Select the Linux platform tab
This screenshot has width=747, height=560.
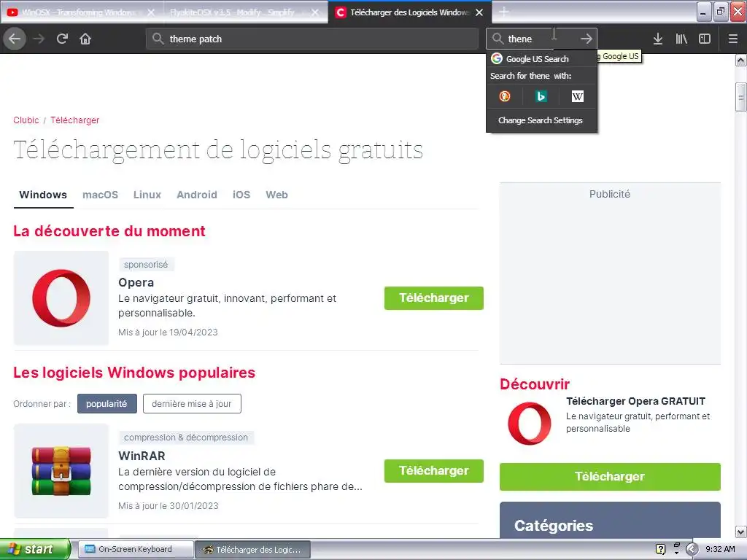pos(147,195)
